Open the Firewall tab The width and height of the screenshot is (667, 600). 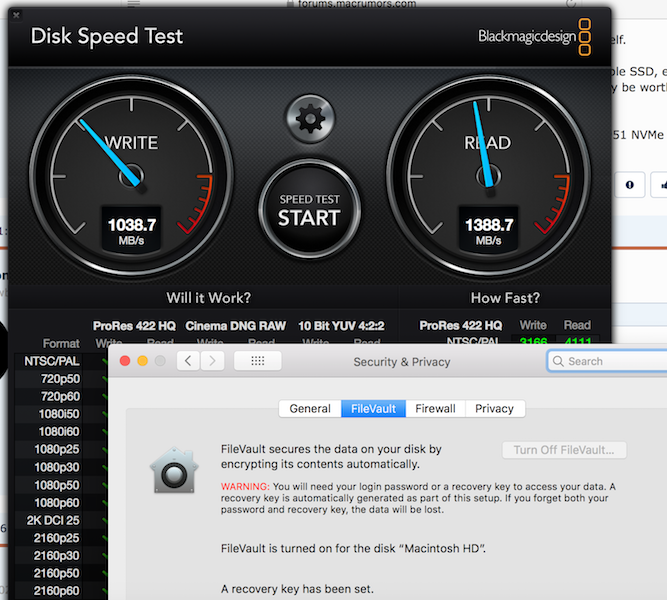[x=435, y=409]
